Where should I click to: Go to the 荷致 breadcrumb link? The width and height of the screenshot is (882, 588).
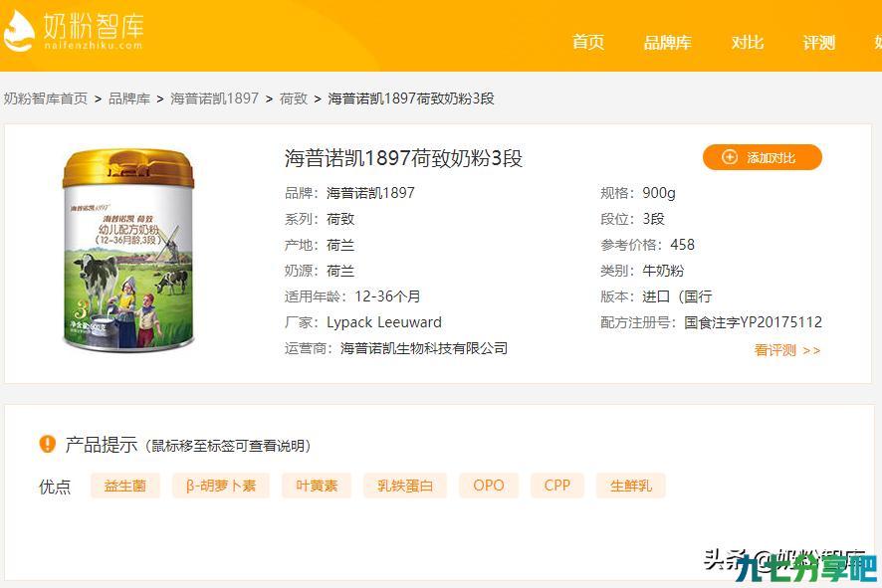click(294, 98)
